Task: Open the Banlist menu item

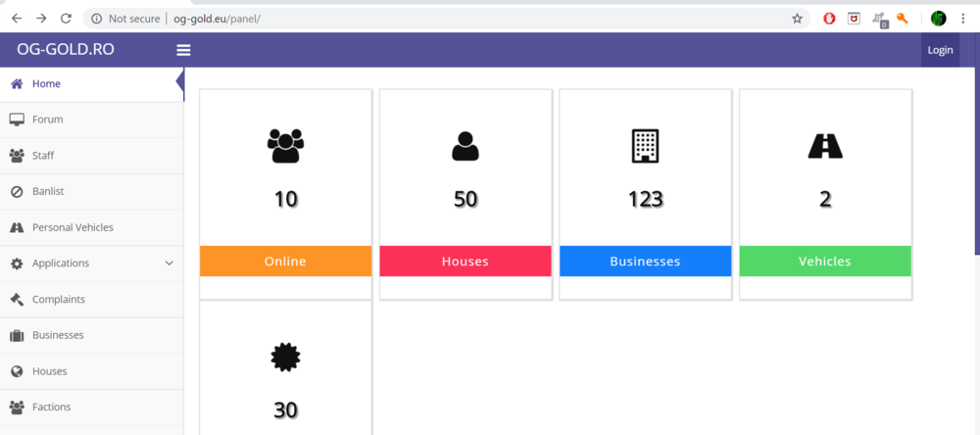Action: tap(92, 191)
